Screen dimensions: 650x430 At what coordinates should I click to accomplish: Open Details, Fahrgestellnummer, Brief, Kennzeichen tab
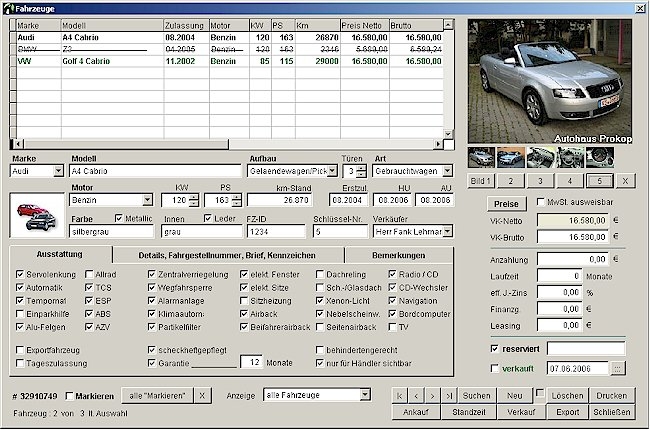(x=227, y=256)
